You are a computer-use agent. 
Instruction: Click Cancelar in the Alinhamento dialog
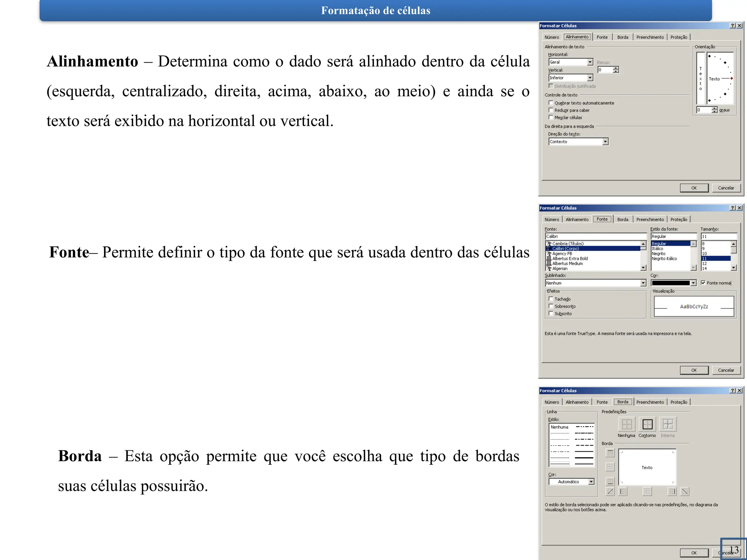(x=726, y=188)
